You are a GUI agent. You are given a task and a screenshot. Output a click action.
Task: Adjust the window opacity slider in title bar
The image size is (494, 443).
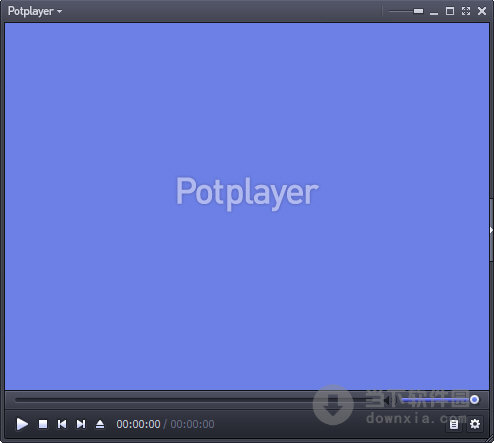click(406, 11)
